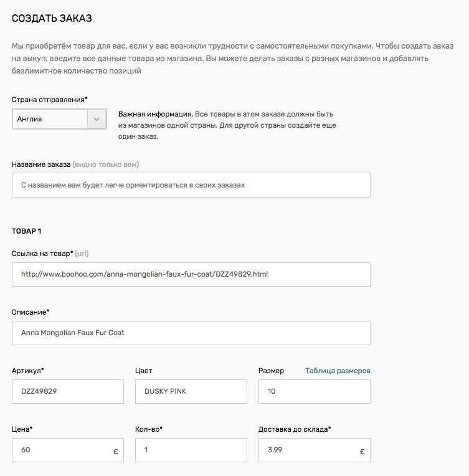This screenshot has width=469, height=476.
Task: Focus the Цвет field with DUSKY PINK
Action: pos(191,392)
